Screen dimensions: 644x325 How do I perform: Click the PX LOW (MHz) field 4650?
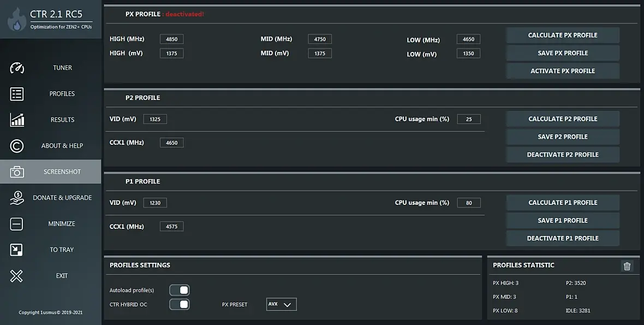(x=469, y=39)
